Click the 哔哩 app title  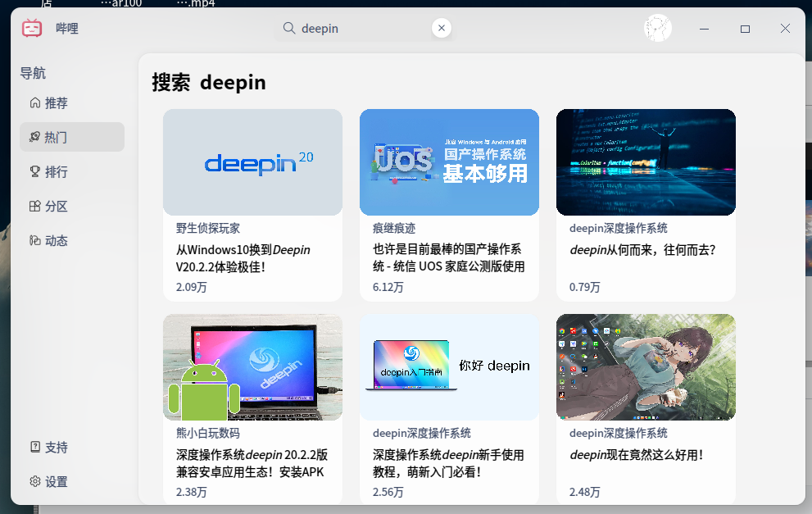tap(67, 29)
